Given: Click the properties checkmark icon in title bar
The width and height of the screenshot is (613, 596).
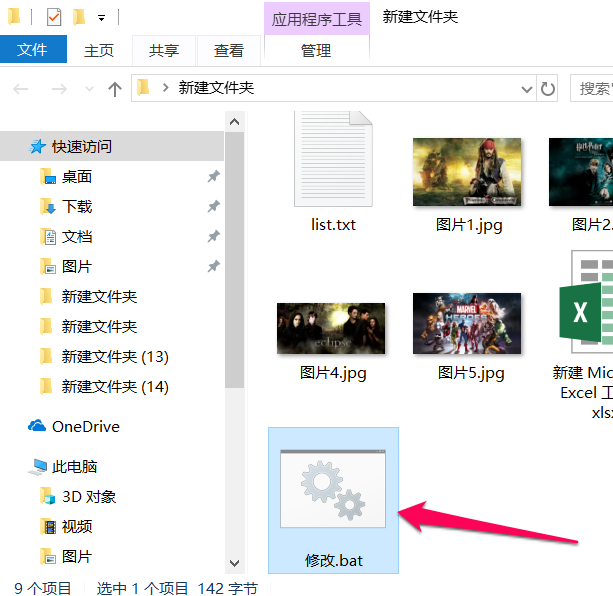Looking at the screenshot, I should pyautogui.click(x=54, y=17).
